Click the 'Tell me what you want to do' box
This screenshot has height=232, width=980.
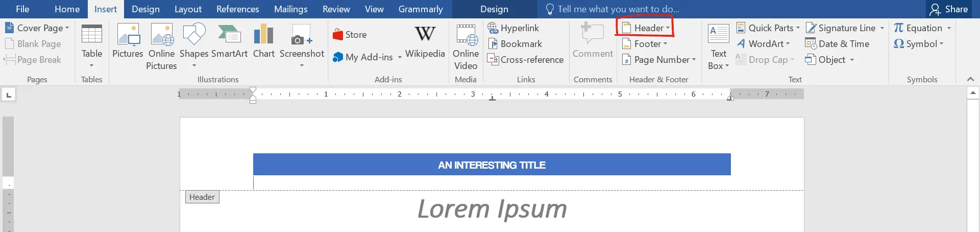click(618, 9)
